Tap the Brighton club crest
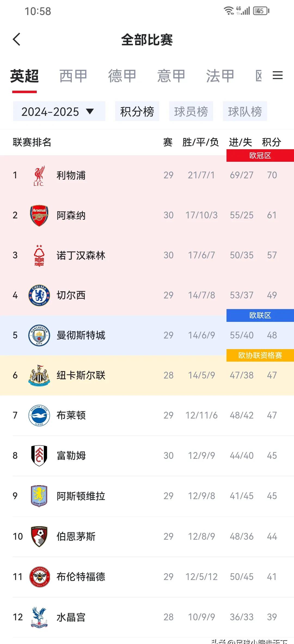294x644 pixels. 39,415
